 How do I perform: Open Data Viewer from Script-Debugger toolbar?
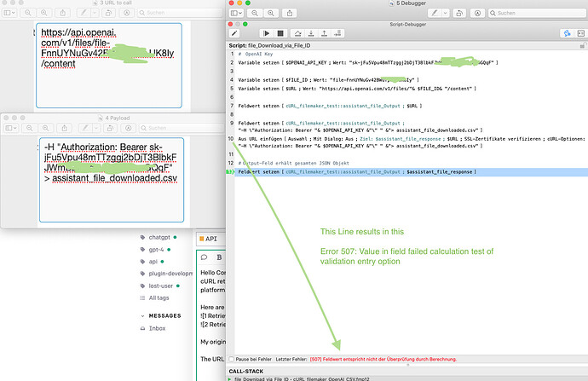coord(568,33)
